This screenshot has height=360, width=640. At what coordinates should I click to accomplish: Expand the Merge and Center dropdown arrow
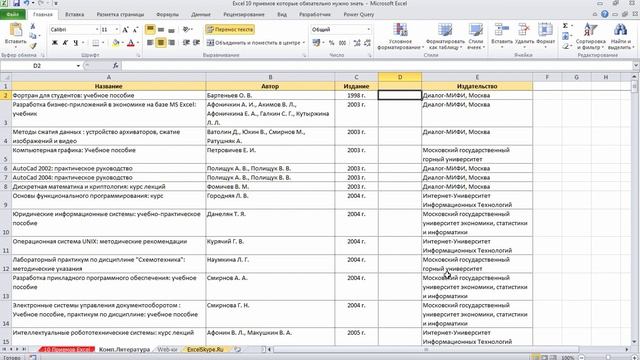click(304, 42)
